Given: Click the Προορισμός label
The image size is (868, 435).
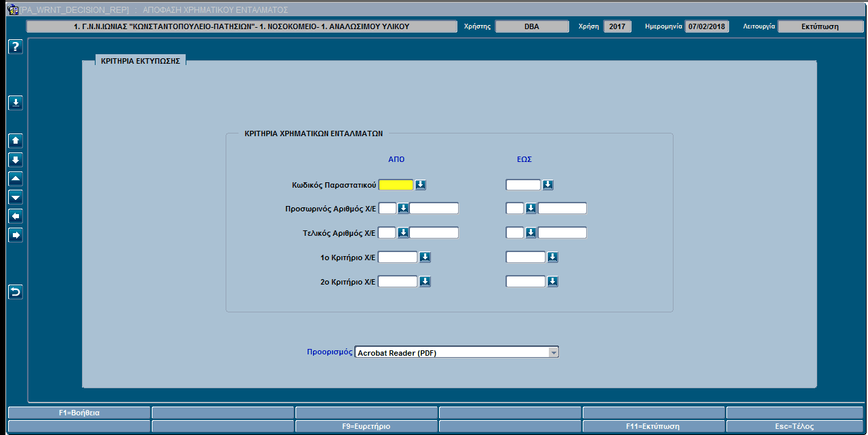Looking at the screenshot, I should 329,352.
